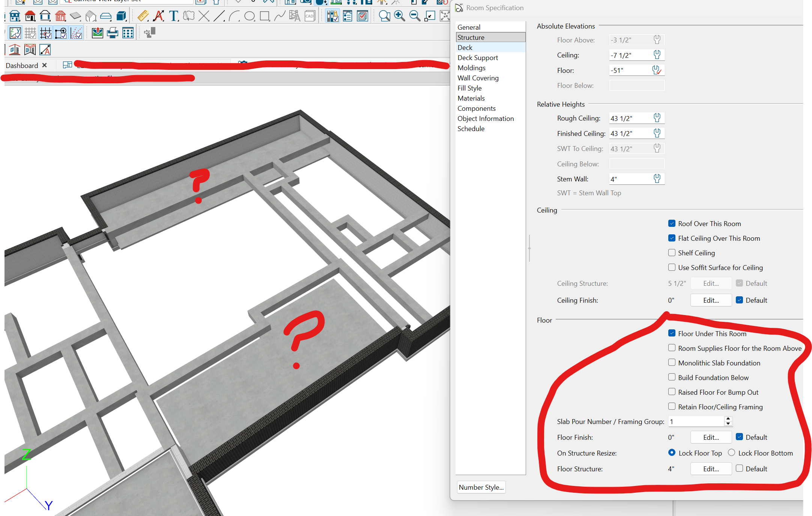Select the Circle drawing tool
The height and width of the screenshot is (516, 812).
click(250, 16)
